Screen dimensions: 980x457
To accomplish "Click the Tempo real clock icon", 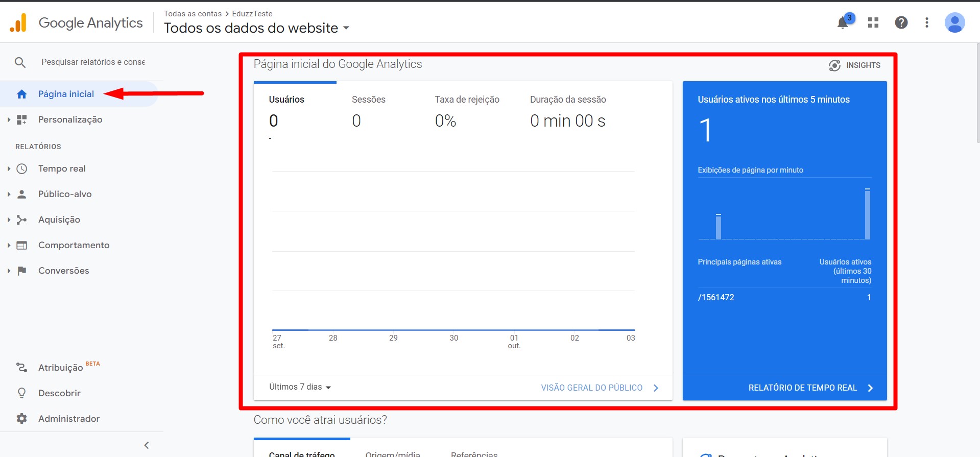I will [21, 169].
